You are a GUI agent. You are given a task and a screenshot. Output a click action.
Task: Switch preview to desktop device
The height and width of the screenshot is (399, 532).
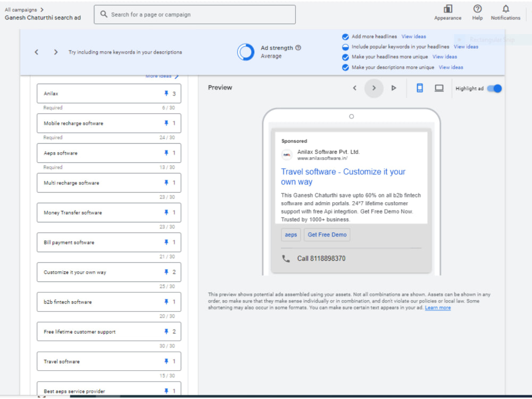(439, 88)
